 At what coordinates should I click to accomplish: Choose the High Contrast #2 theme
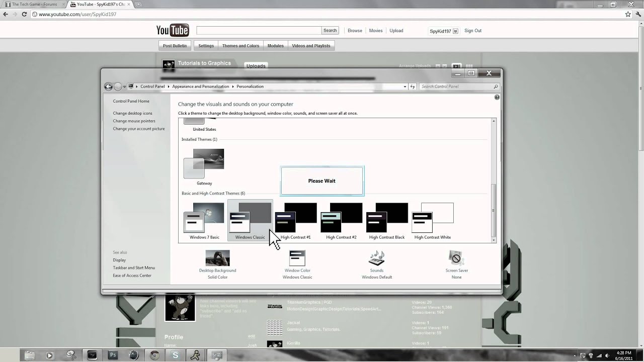tap(341, 220)
